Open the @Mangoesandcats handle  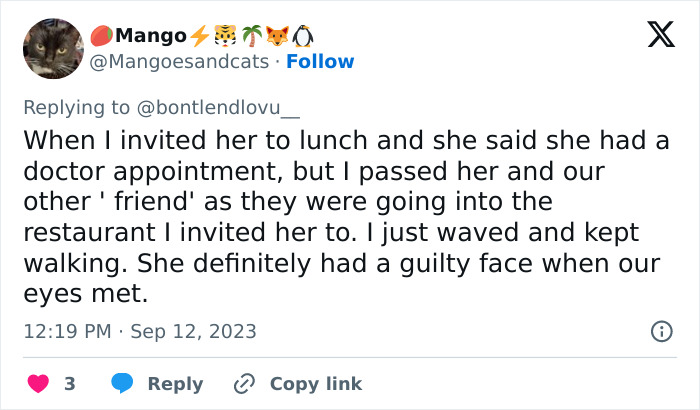pyautogui.click(x=180, y=61)
